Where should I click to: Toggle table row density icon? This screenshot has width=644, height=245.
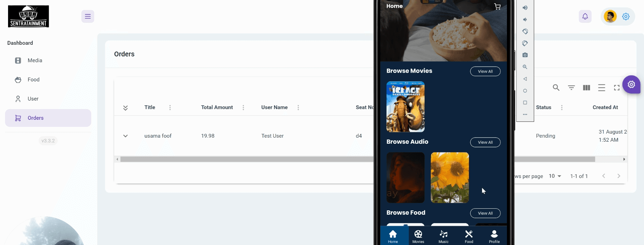(x=601, y=88)
